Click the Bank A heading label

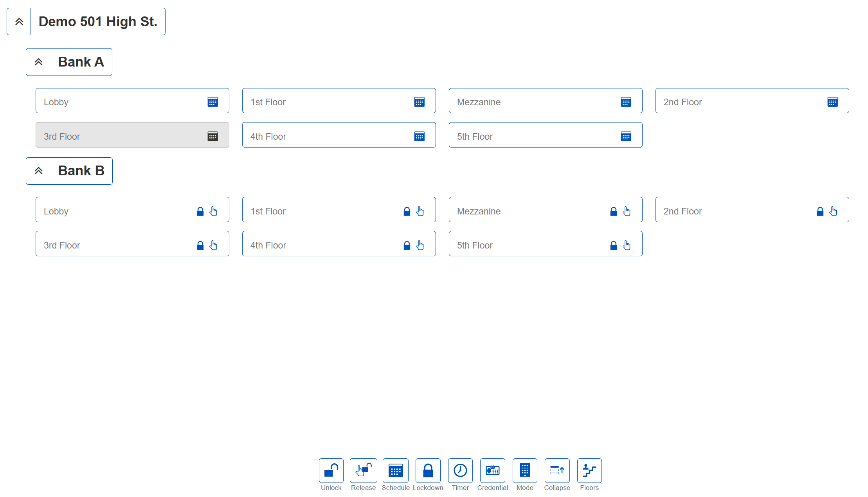[81, 62]
